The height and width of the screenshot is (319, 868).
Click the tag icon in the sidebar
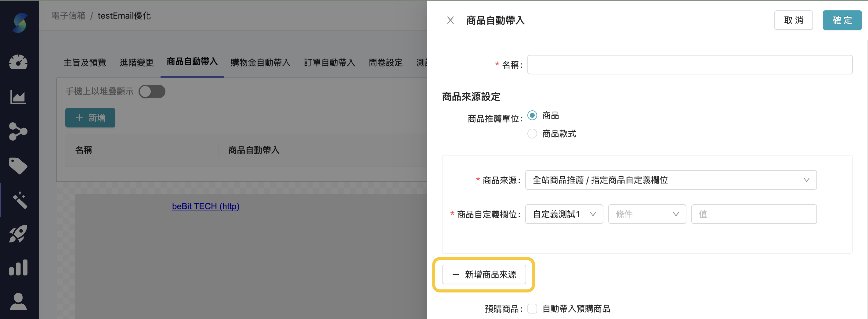point(19,165)
